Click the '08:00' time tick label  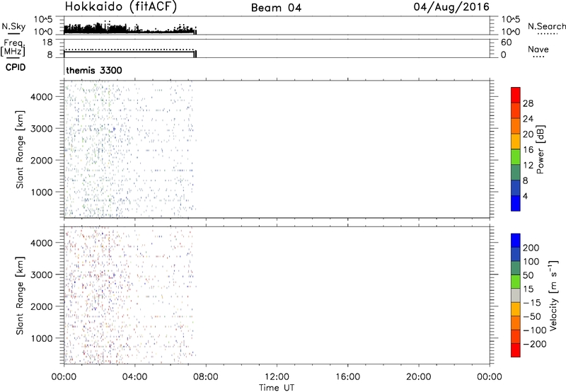[x=206, y=377]
